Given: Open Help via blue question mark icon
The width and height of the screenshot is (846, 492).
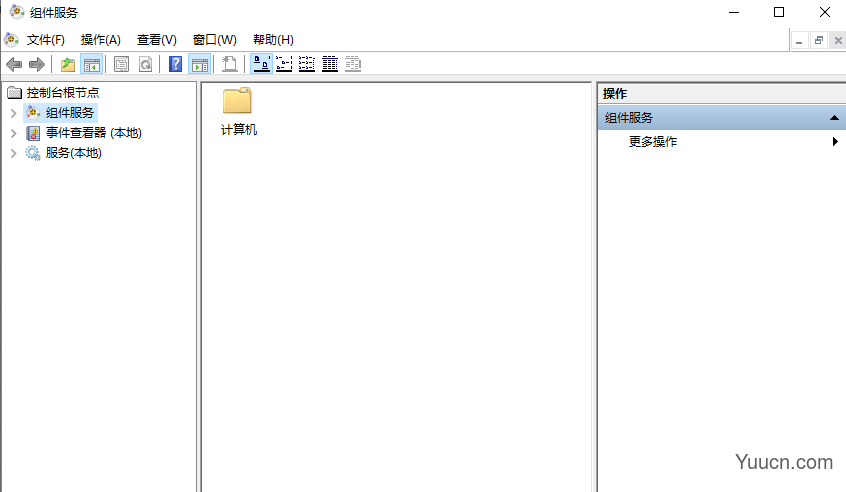Looking at the screenshot, I should pos(175,64).
